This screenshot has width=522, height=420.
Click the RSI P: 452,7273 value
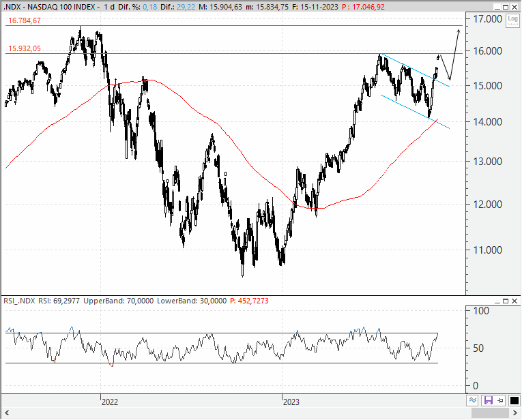[249, 301]
